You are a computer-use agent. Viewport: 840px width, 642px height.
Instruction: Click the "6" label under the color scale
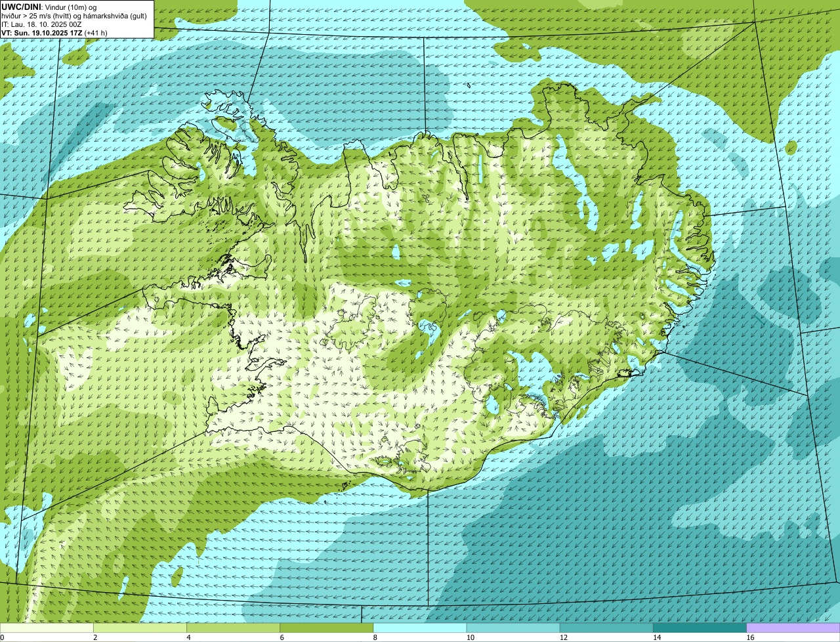click(282, 637)
